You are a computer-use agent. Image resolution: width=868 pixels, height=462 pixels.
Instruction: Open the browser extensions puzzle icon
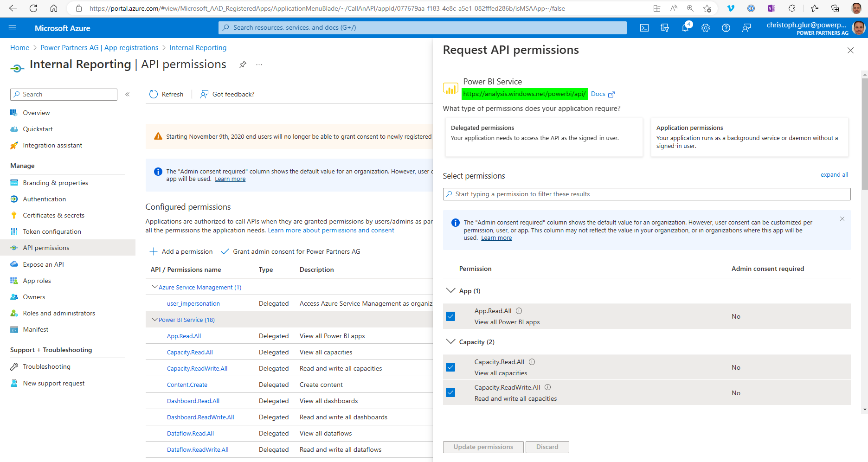792,8
